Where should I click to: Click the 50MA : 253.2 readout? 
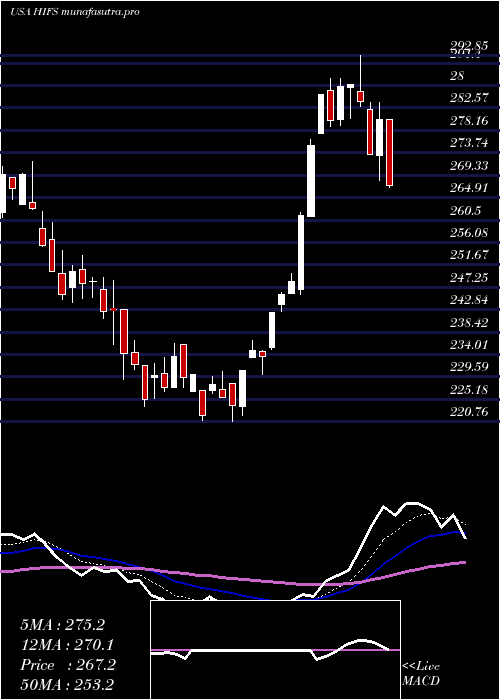[x=67, y=685]
